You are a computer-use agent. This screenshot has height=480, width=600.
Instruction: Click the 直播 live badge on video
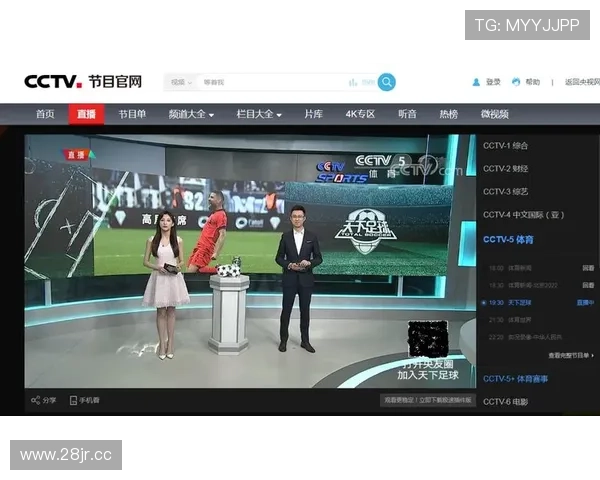coord(79,155)
